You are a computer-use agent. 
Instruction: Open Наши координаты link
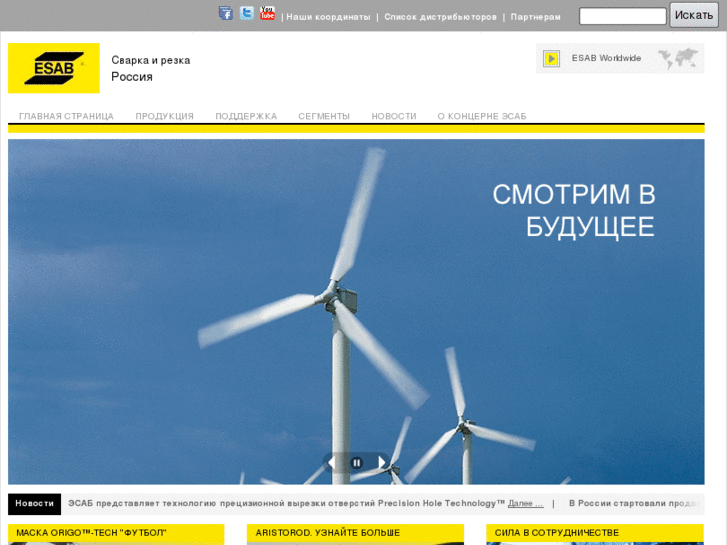(x=328, y=17)
